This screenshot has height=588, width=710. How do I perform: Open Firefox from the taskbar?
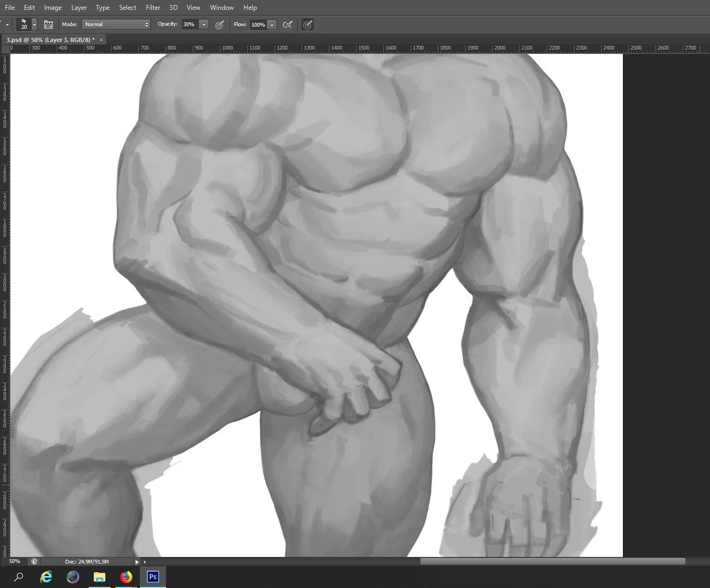pos(126,577)
